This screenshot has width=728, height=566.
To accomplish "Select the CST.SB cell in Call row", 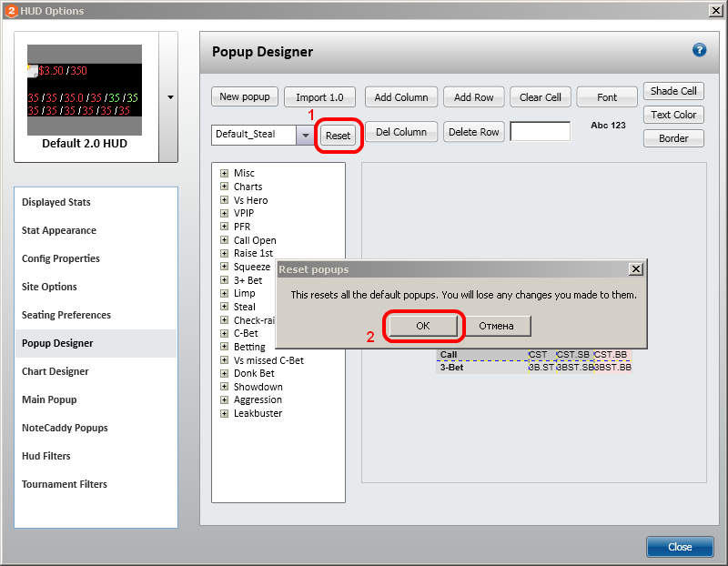I will (575, 355).
